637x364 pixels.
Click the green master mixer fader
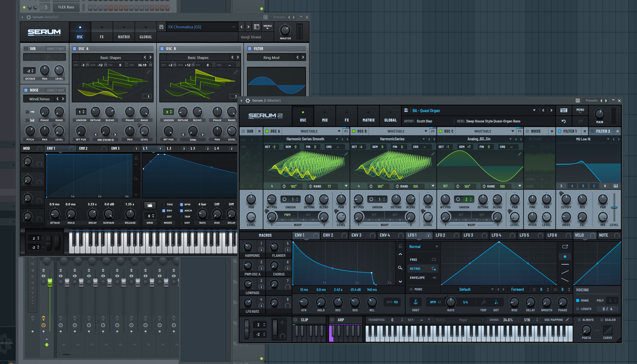pos(50,282)
